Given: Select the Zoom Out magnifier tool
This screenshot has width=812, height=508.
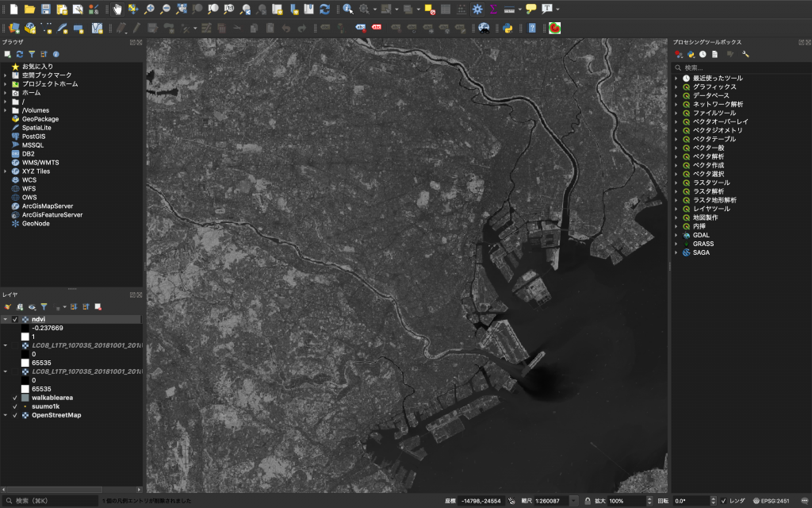Looking at the screenshot, I should [x=165, y=9].
